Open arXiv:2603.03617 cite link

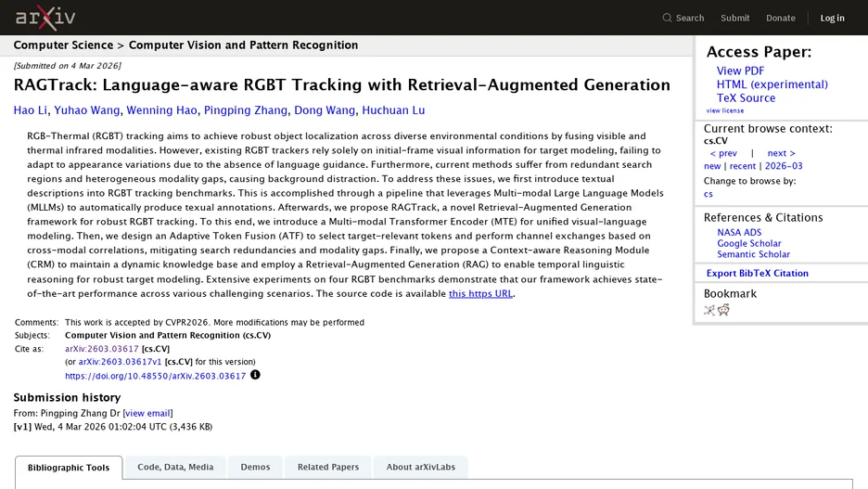pos(102,349)
